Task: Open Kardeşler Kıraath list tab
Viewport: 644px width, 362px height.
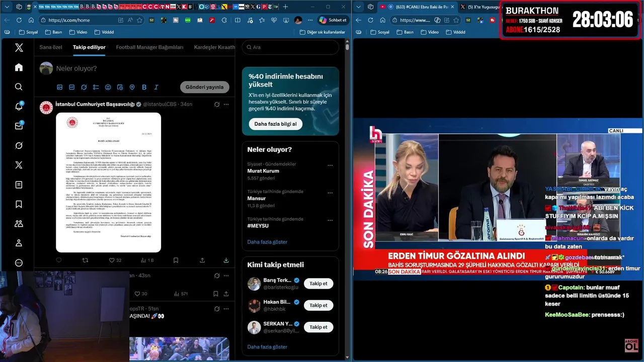Action: [214, 47]
